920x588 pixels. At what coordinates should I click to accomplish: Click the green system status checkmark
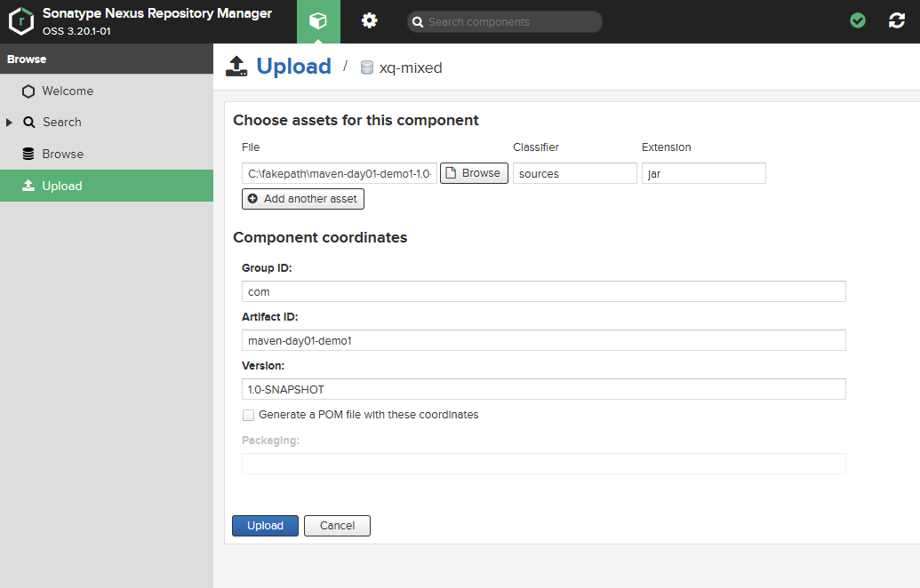pyautogui.click(x=858, y=21)
